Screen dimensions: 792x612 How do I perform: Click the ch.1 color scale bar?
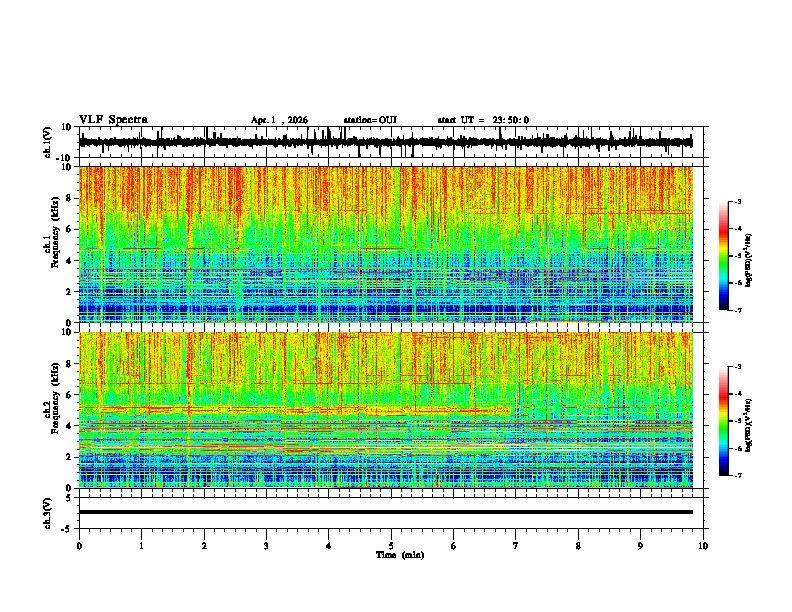[x=723, y=256]
